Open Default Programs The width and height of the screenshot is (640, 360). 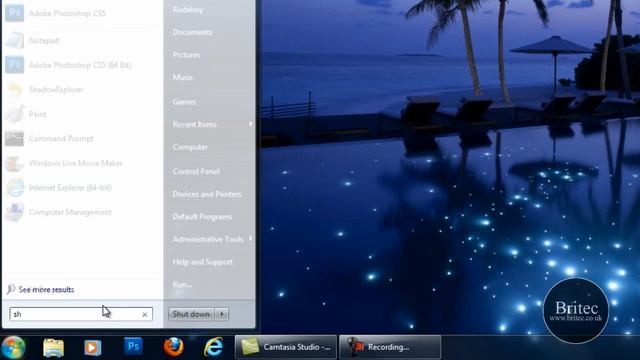[202, 217]
